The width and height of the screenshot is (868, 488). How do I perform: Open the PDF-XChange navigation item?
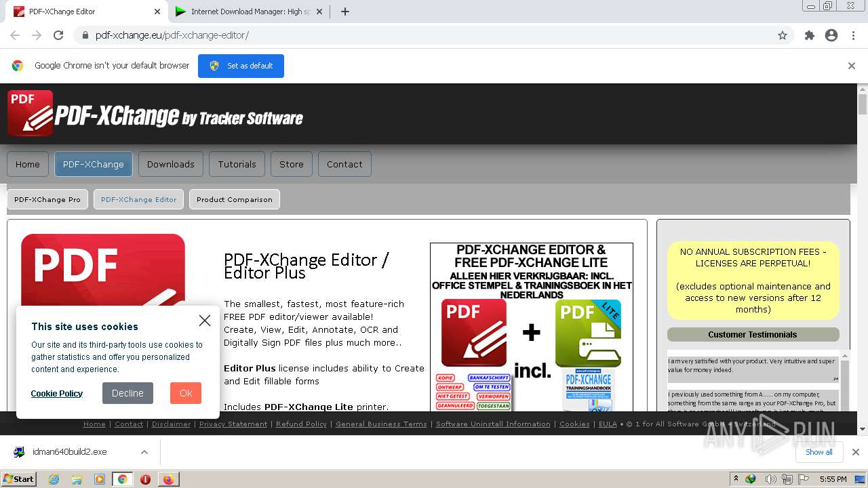click(94, 164)
